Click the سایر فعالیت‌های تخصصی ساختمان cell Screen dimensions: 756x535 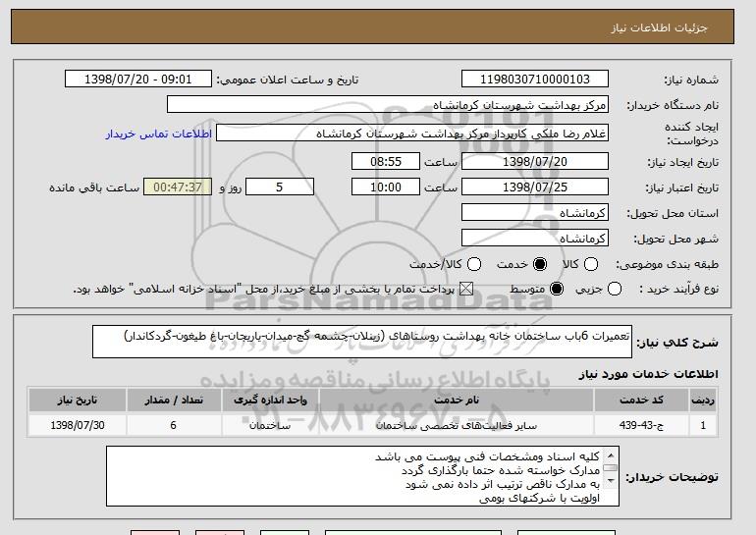(x=457, y=425)
